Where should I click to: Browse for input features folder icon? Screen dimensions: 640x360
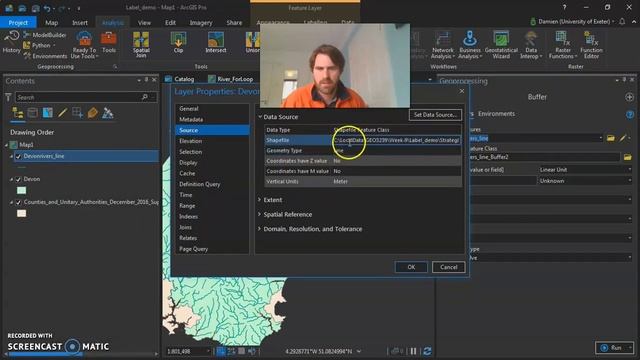point(611,138)
